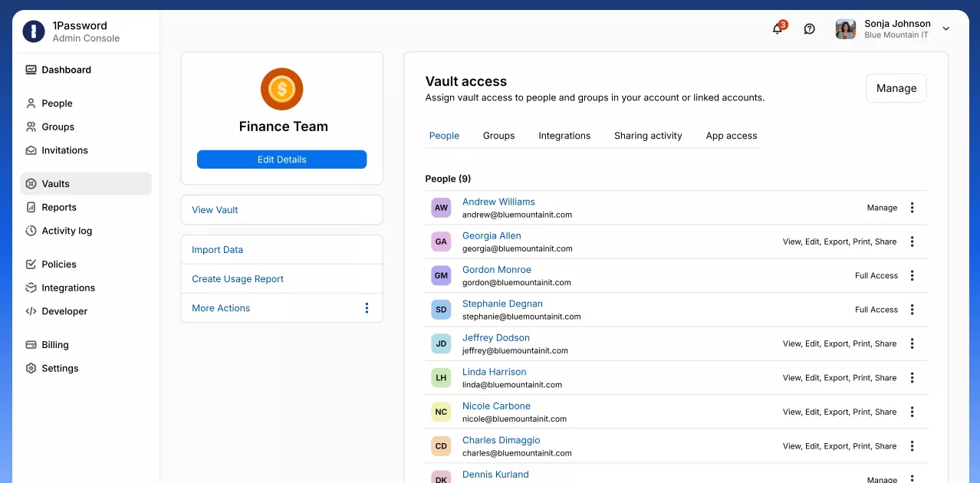Viewport: 980px width, 483px height.
Task: View the Activity log
Action: click(66, 231)
